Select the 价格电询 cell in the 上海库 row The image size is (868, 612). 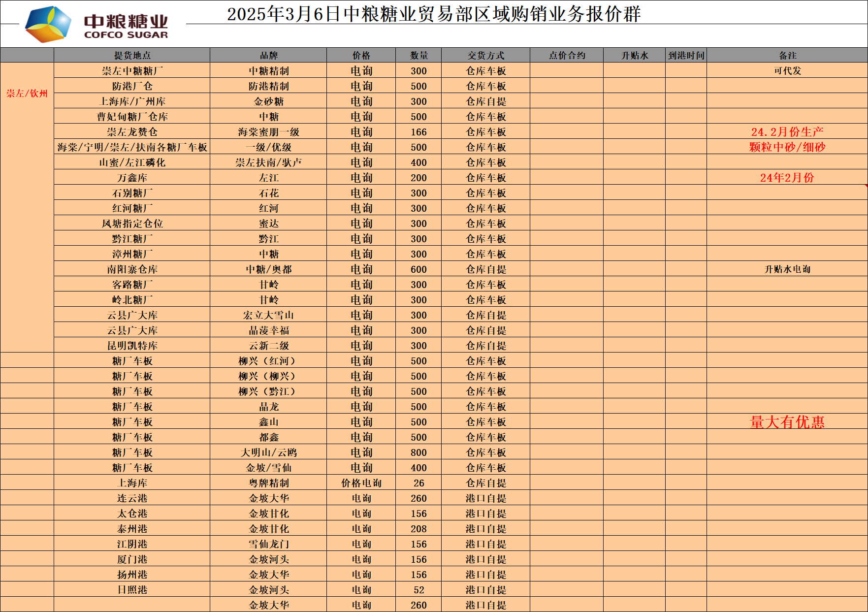(x=361, y=483)
